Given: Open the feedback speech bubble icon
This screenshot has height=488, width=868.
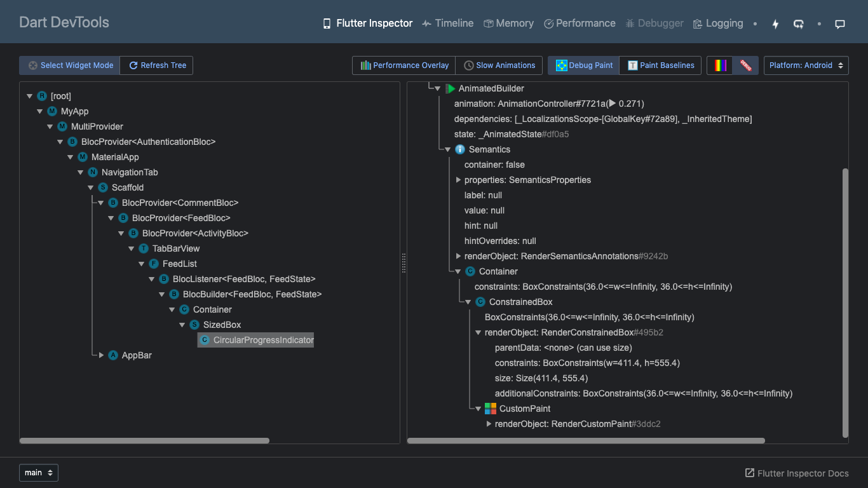Looking at the screenshot, I should tap(839, 24).
